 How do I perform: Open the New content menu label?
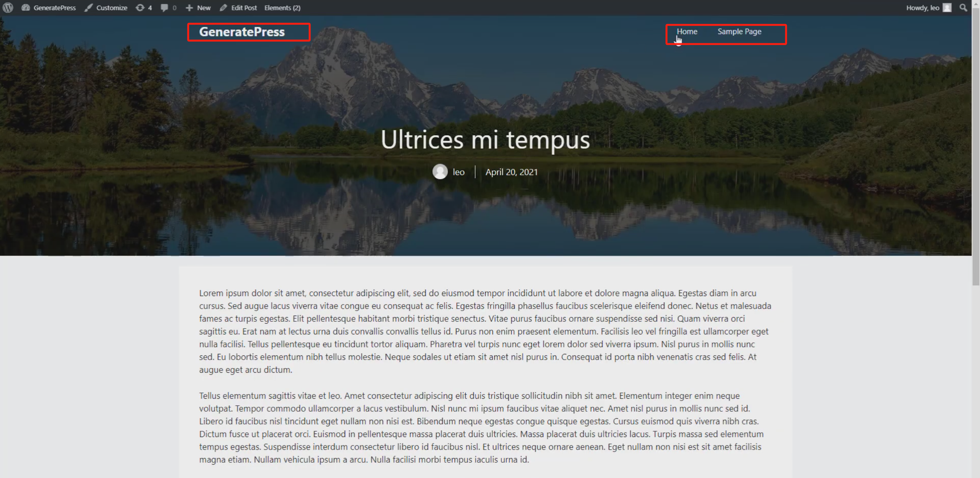[204, 8]
